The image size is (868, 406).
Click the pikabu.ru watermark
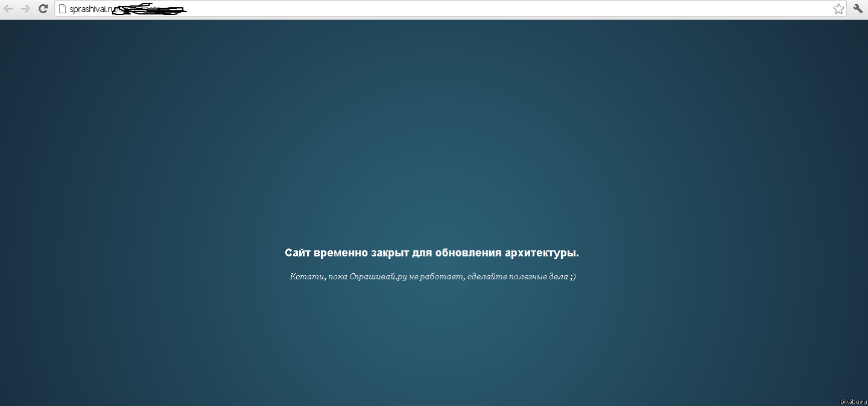coord(852,401)
